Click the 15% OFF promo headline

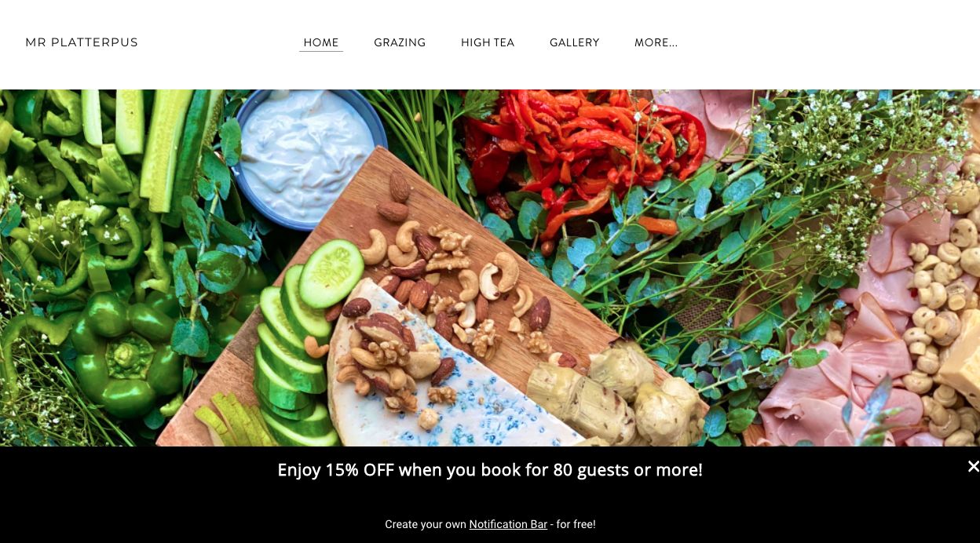click(x=490, y=470)
